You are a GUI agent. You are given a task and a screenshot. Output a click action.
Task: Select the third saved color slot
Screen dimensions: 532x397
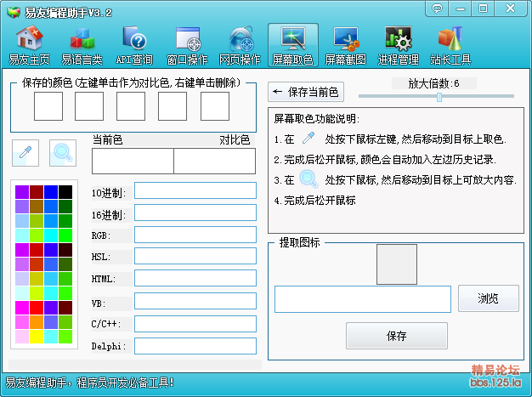coord(131,106)
